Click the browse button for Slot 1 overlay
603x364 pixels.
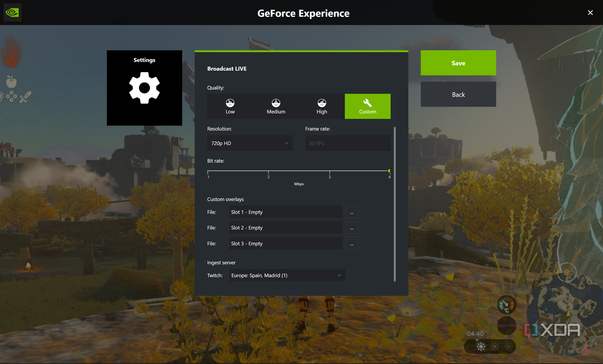coord(351,212)
